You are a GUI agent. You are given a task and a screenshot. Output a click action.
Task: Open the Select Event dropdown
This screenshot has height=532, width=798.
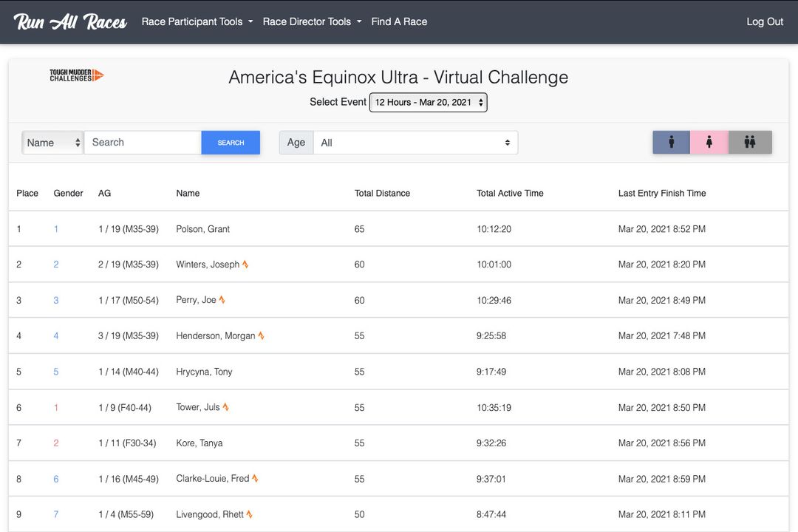(x=428, y=103)
